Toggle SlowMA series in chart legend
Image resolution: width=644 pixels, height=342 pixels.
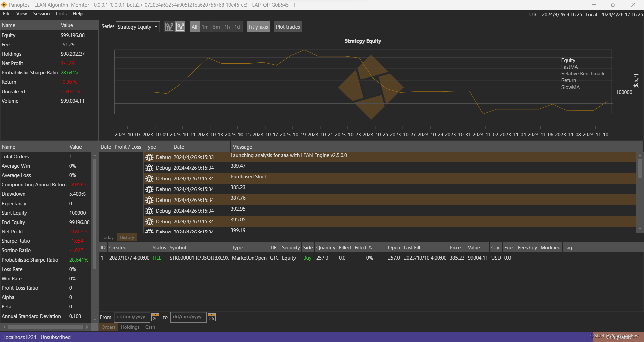[570, 87]
